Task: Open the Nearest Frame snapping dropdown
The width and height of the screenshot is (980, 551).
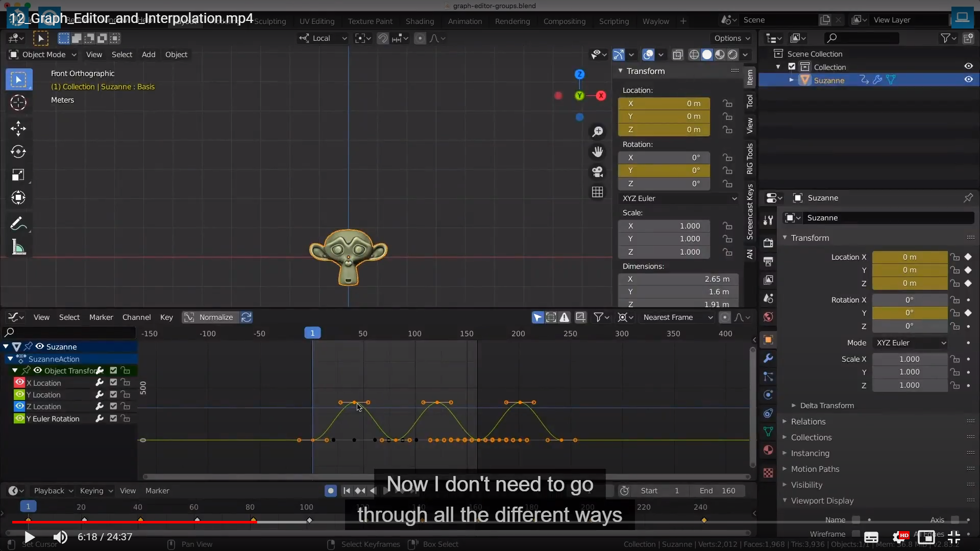Action: pos(677,317)
